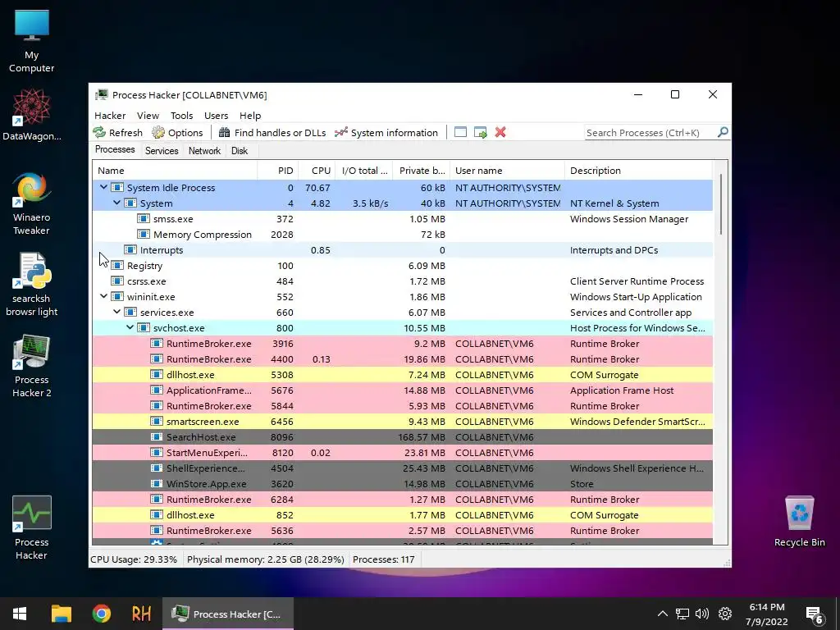Select RuntimeBroker.exe PID 5636 row
The image size is (840, 630).
click(402, 531)
